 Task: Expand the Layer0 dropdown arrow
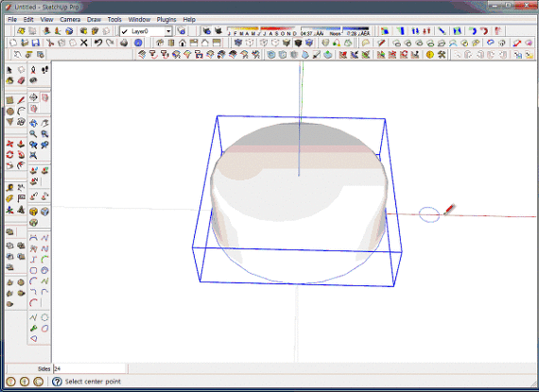pyautogui.click(x=168, y=31)
